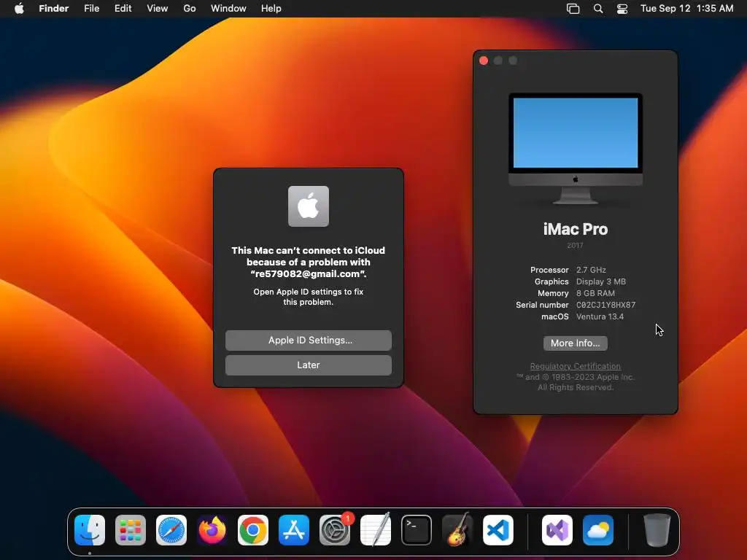
Task: Open Stage Manager menu bar icon
Action: 573,9
